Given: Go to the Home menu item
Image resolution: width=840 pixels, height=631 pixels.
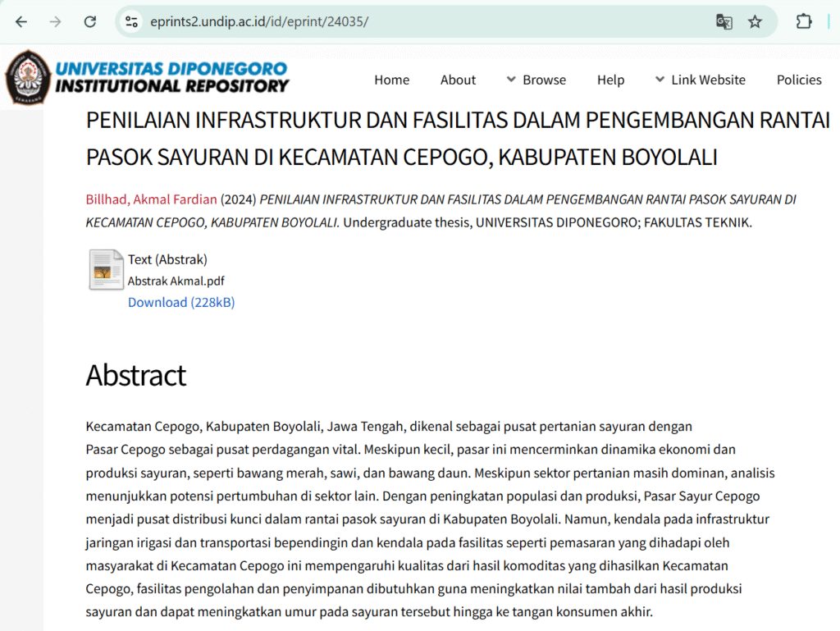Looking at the screenshot, I should (x=391, y=80).
